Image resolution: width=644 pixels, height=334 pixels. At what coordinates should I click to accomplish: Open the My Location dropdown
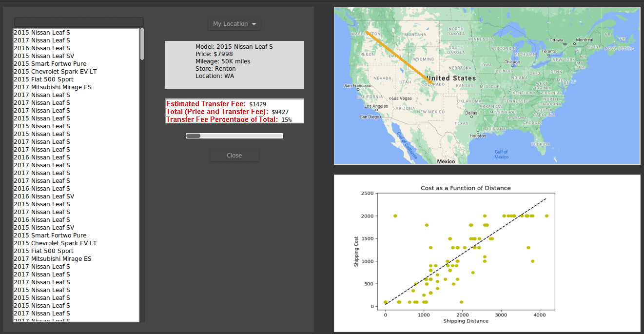(x=234, y=24)
